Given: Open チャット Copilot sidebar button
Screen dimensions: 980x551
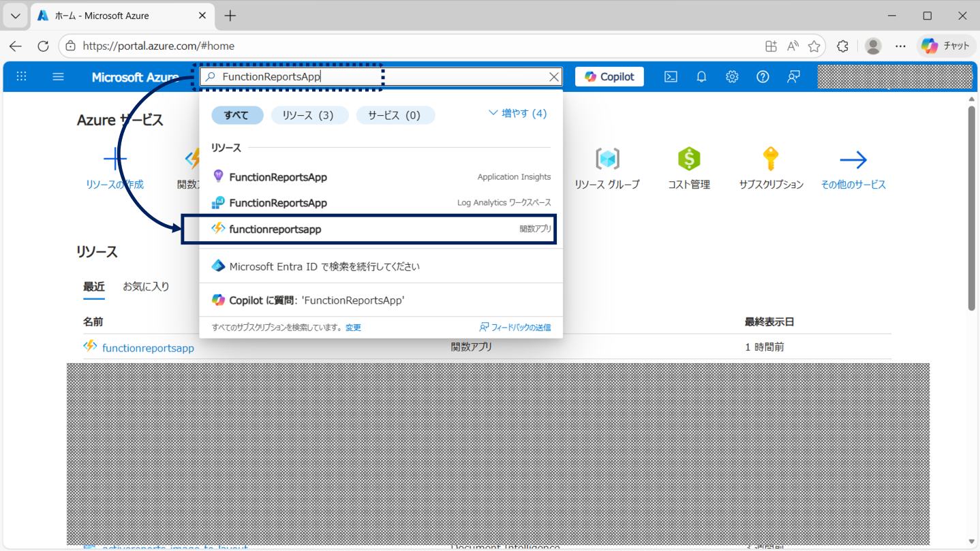Looking at the screenshot, I should point(946,46).
